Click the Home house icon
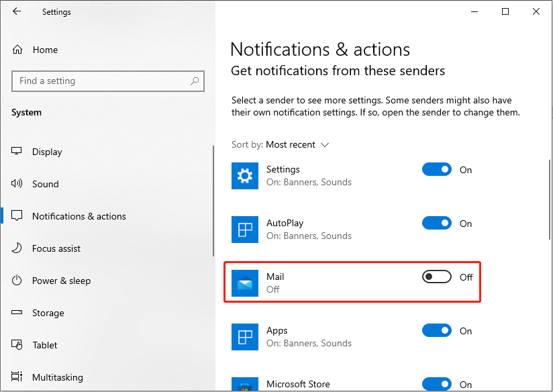This screenshot has height=392, width=553. 17,50
